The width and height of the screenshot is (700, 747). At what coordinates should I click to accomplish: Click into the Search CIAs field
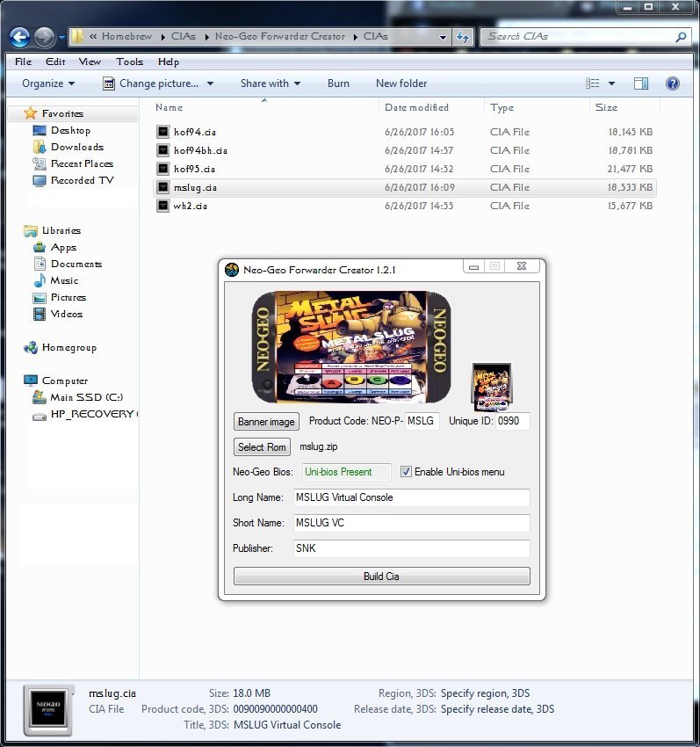pos(585,37)
